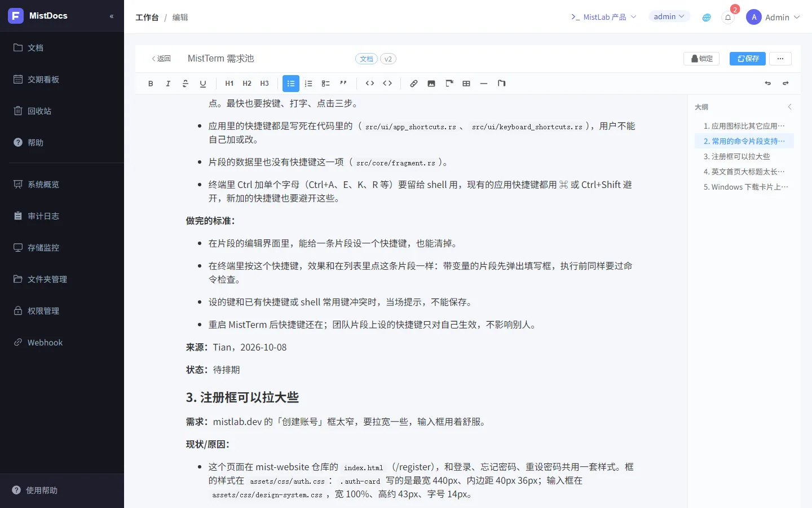Image resolution: width=812 pixels, height=508 pixels.
Task: Click the v2 version tag
Action: (x=388, y=59)
